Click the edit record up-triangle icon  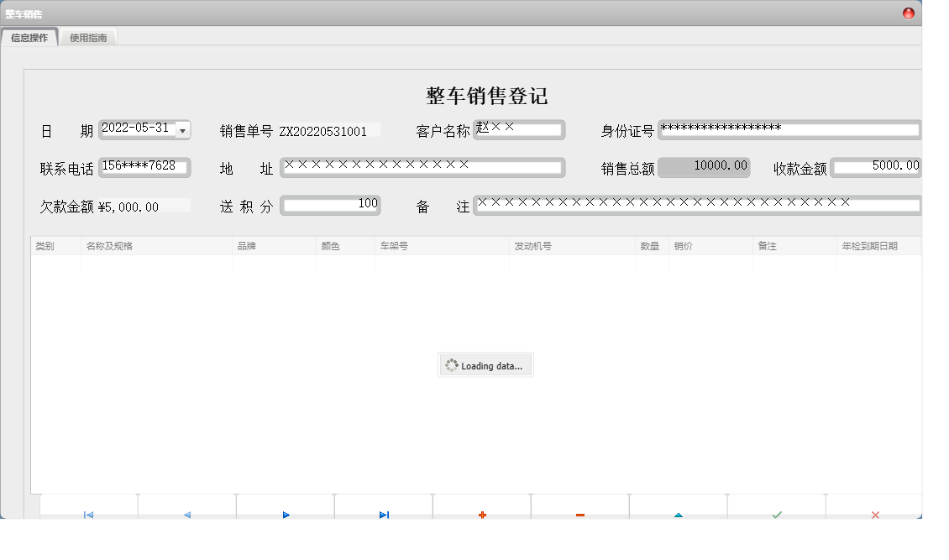(679, 513)
